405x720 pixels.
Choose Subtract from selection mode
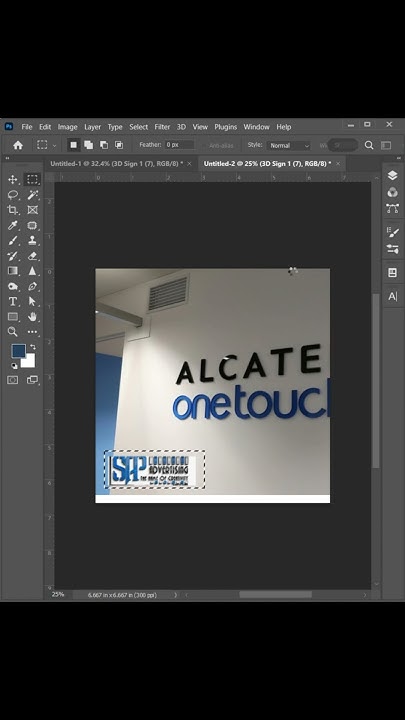tap(104, 145)
